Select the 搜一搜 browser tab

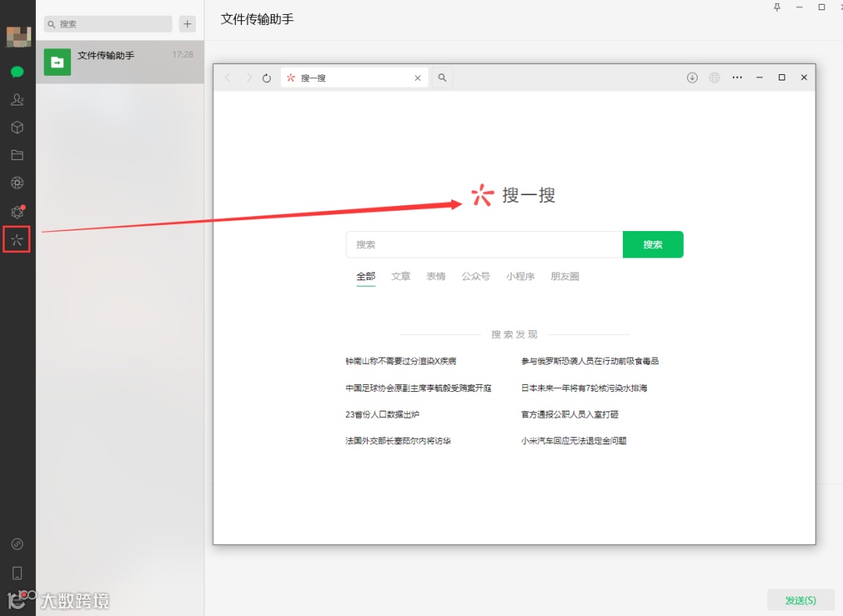pyautogui.click(x=355, y=78)
